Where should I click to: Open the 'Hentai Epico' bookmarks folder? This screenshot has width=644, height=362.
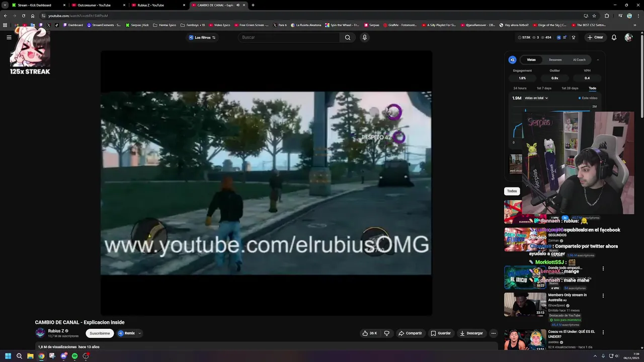pyautogui.click(x=165, y=25)
